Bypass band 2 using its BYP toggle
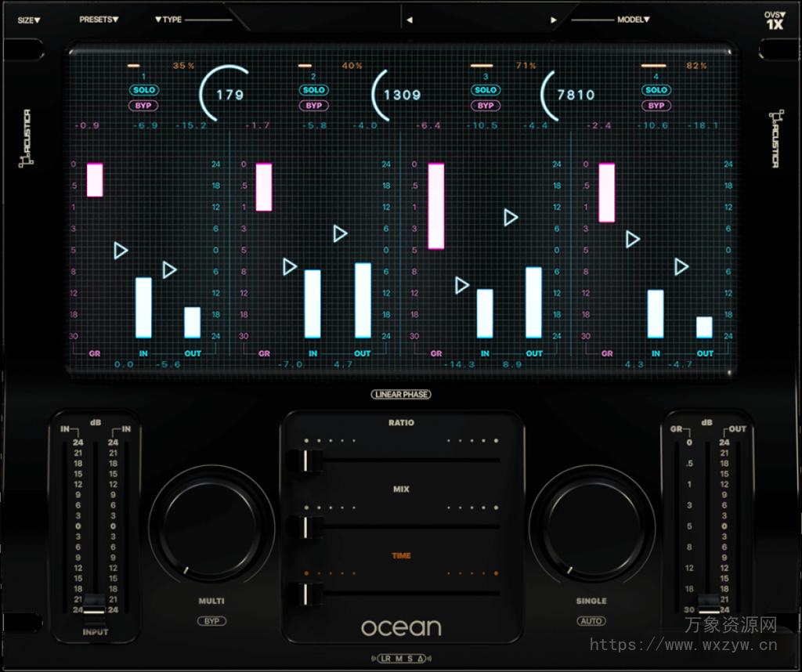The image size is (802, 672). [x=314, y=105]
